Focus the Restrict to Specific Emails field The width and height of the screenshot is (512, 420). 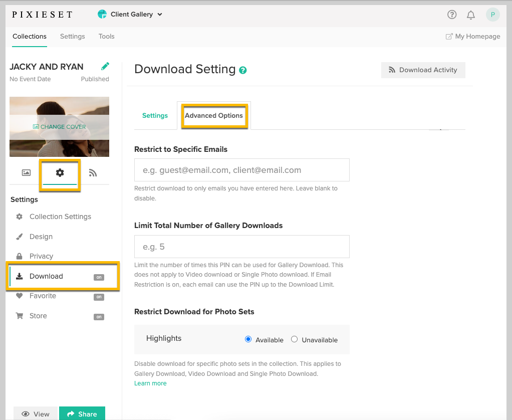pos(242,170)
